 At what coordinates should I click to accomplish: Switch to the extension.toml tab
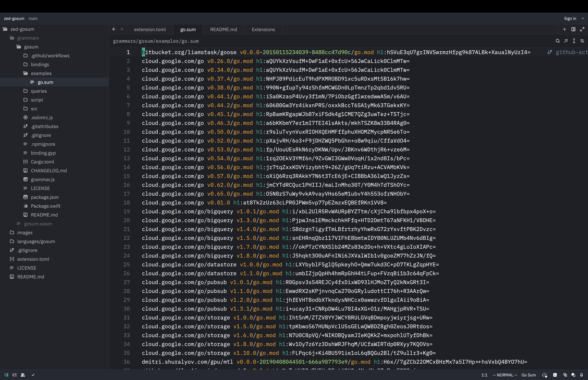[150, 29]
